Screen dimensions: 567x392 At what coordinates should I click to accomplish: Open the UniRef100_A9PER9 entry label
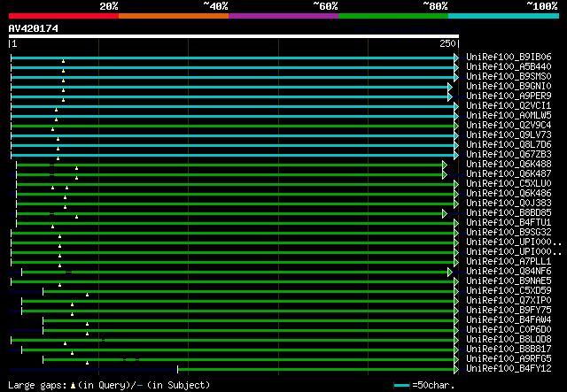pyautogui.click(x=509, y=96)
